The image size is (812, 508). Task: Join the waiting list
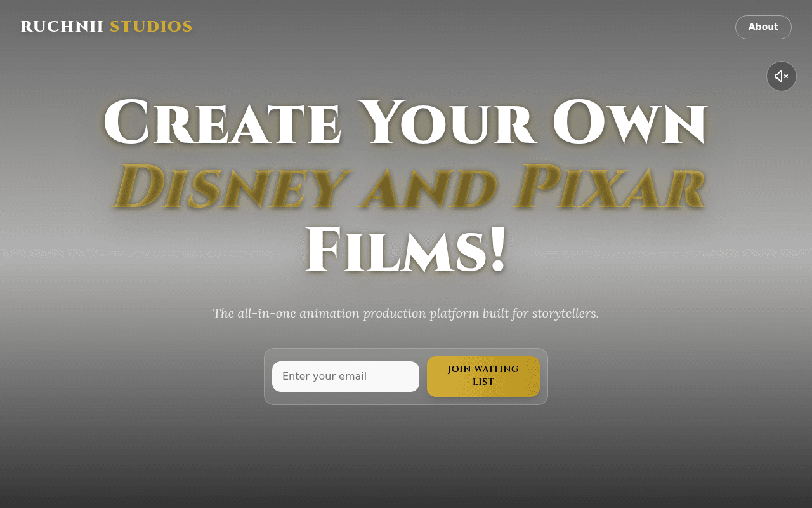point(483,377)
